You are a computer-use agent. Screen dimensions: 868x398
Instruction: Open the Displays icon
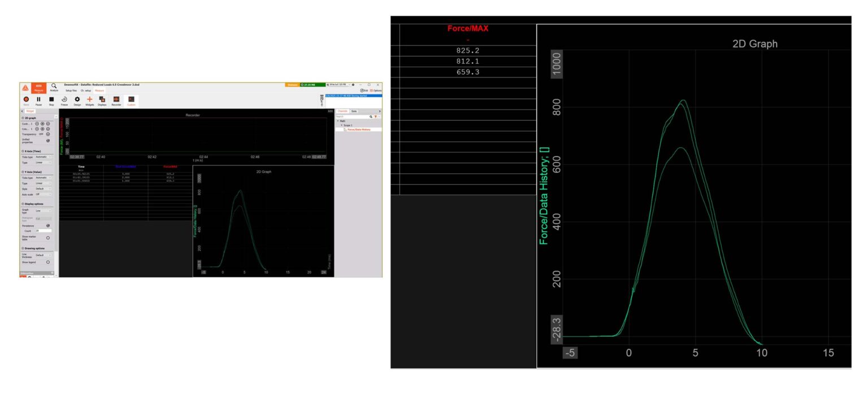(x=102, y=99)
